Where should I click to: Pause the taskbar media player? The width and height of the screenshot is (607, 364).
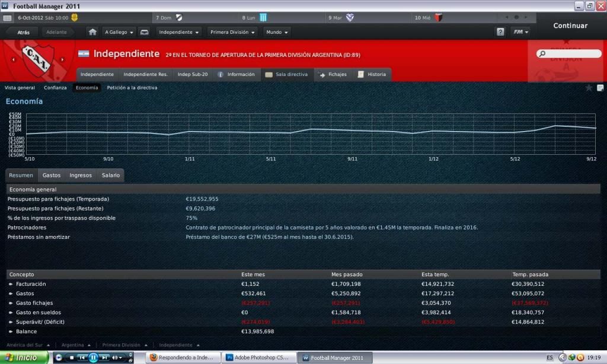click(x=93, y=357)
